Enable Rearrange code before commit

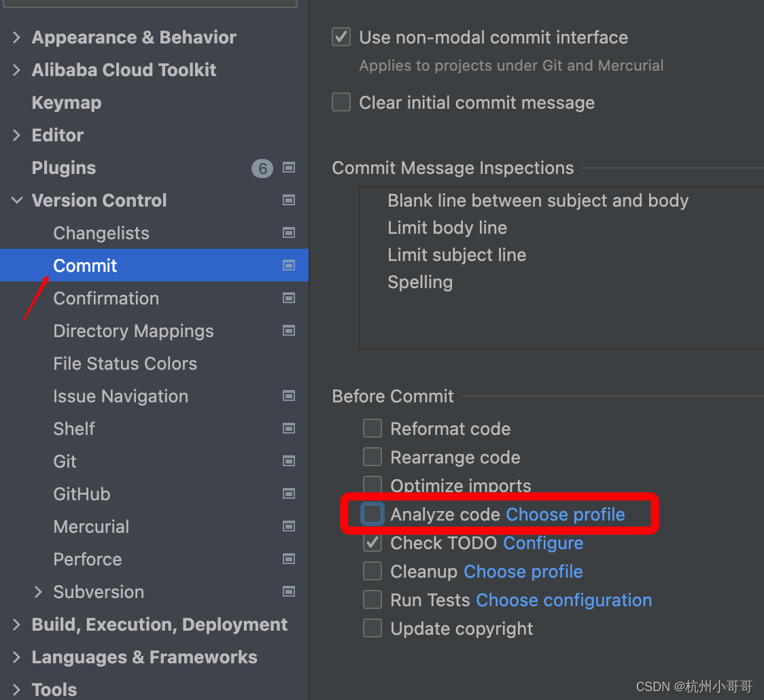(372, 457)
